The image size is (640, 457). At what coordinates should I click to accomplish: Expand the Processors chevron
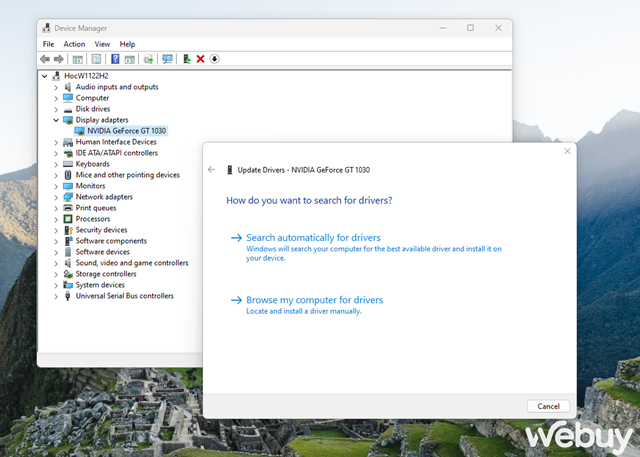56,220
